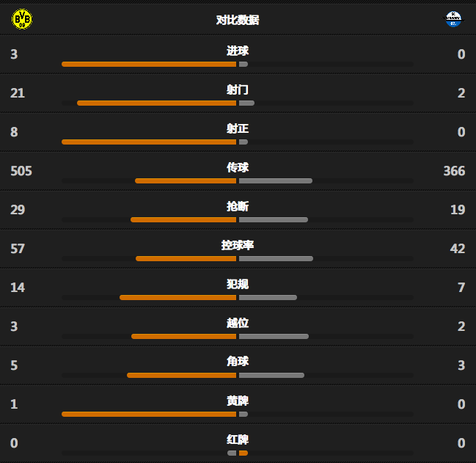Click the orange 黄牌 progress bar
The image size is (476, 463).
[149, 414]
